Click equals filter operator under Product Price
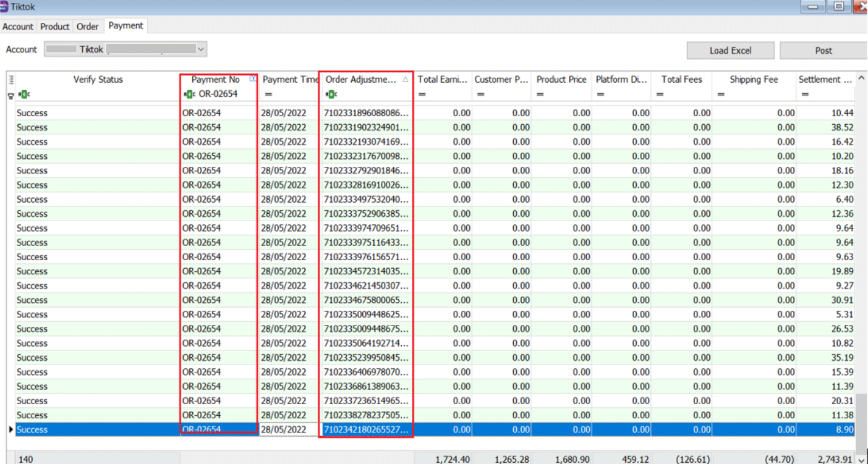 point(541,95)
